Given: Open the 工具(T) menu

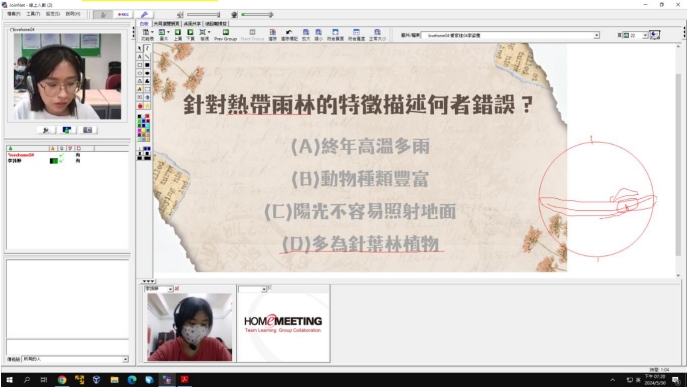Looking at the screenshot, I should [x=33, y=14].
